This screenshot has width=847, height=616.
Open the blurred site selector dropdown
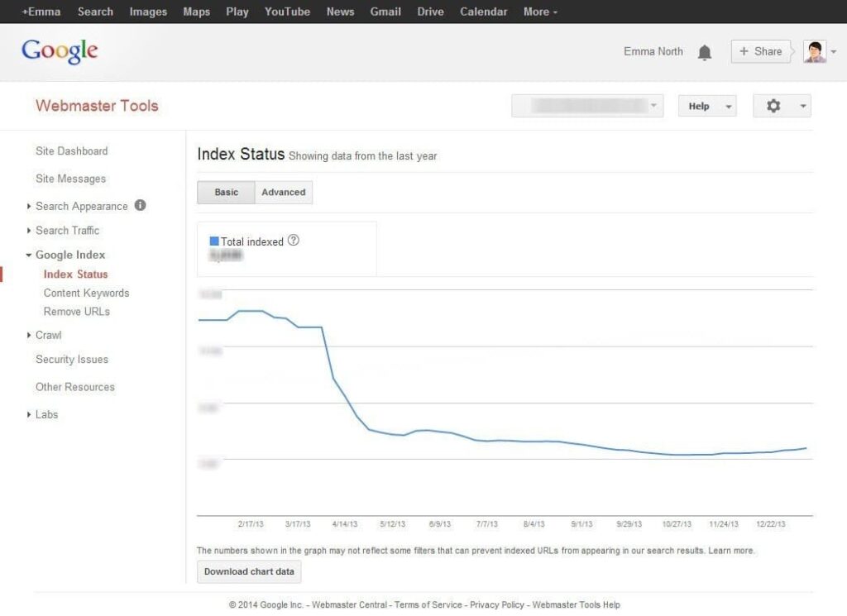pos(587,106)
